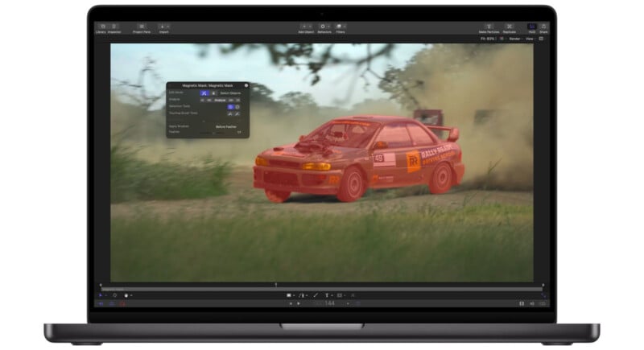Click the info icon in the Magnetic Mask HUD
Screen dimensions: 644x350
[246, 85]
